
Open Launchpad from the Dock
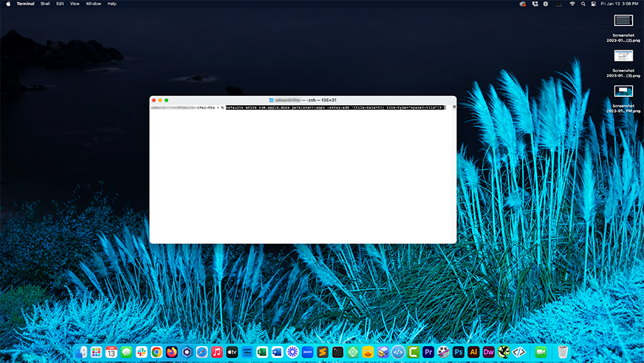pos(96,352)
